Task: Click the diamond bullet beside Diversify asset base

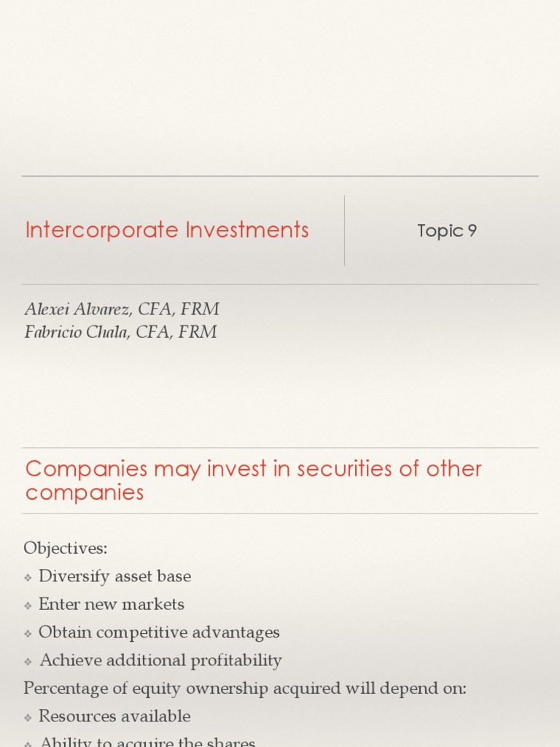Action: click(x=28, y=577)
